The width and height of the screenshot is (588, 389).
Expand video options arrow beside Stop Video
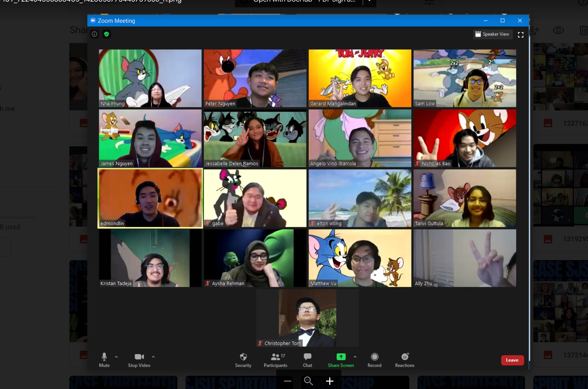(153, 357)
